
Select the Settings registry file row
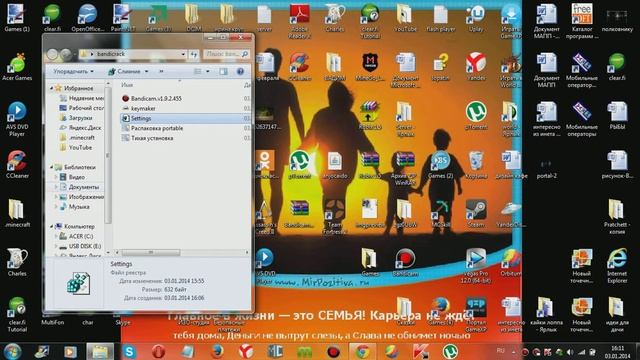[x=186, y=118]
